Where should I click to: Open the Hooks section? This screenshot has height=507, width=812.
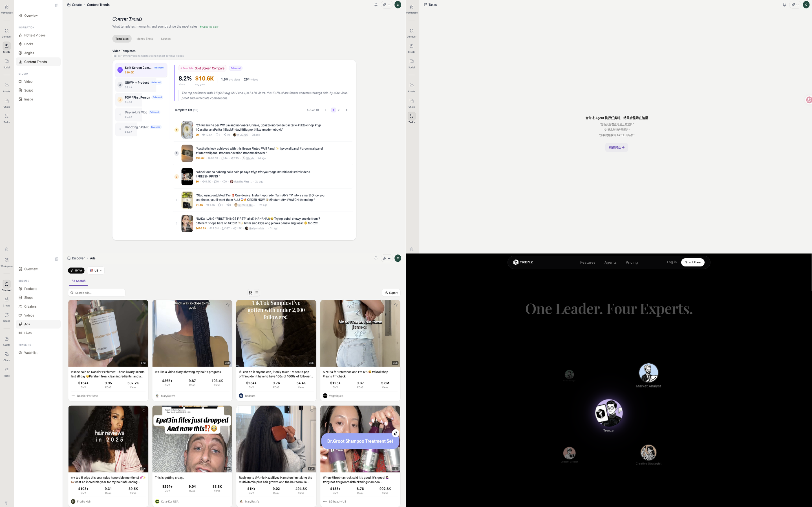click(28, 44)
